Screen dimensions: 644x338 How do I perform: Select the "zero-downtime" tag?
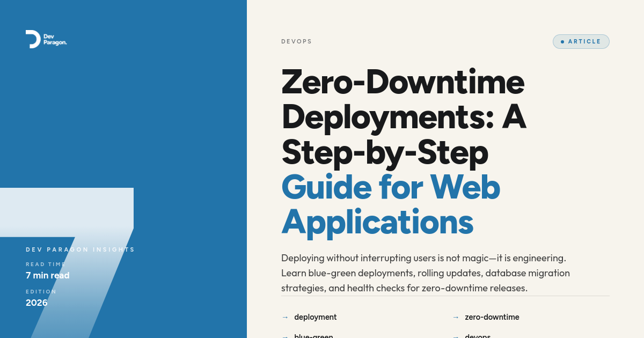pyautogui.click(x=492, y=317)
